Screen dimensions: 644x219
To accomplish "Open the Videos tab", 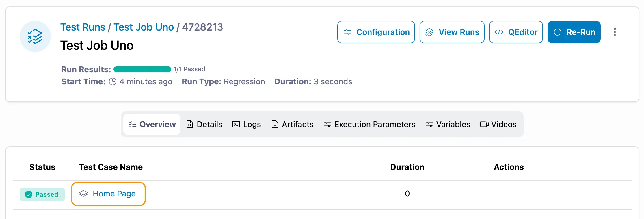I will pos(498,124).
